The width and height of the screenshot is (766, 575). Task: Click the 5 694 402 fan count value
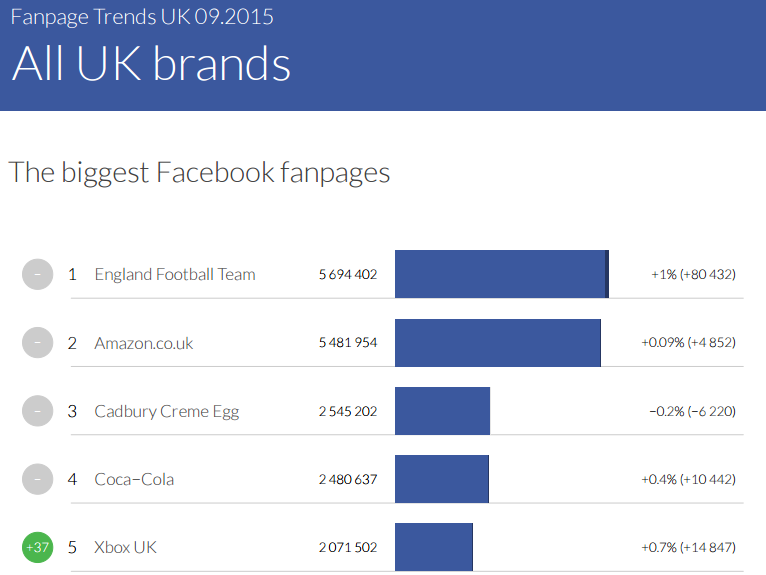(348, 274)
